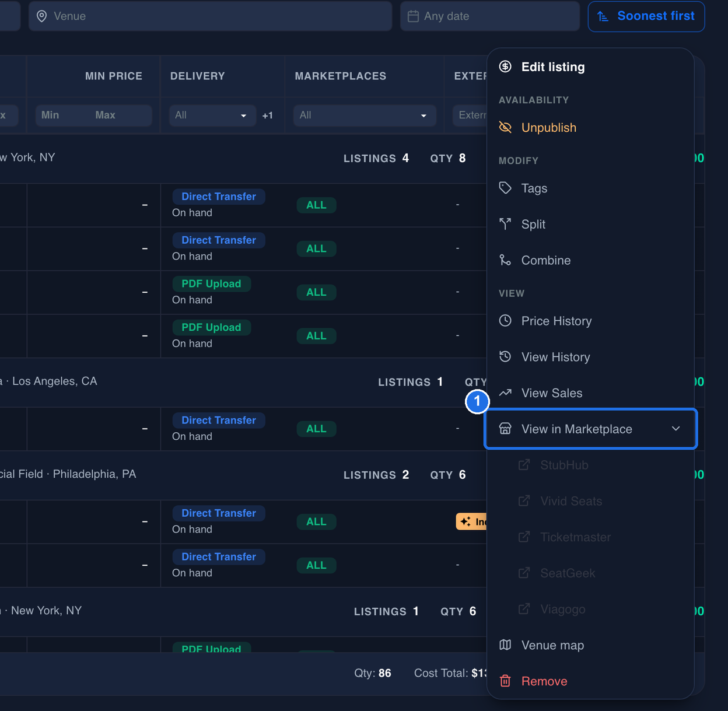
Task: Toggle the Soonest first sort order
Action: (x=646, y=16)
